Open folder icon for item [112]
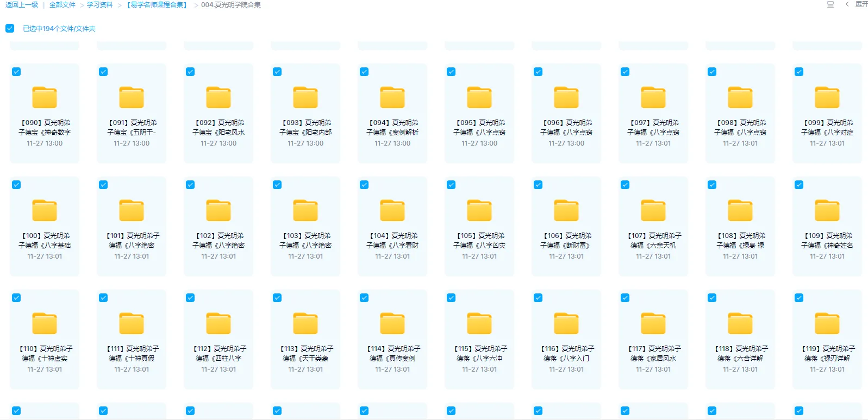Image resolution: width=868 pixels, height=420 pixels. click(218, 324)
